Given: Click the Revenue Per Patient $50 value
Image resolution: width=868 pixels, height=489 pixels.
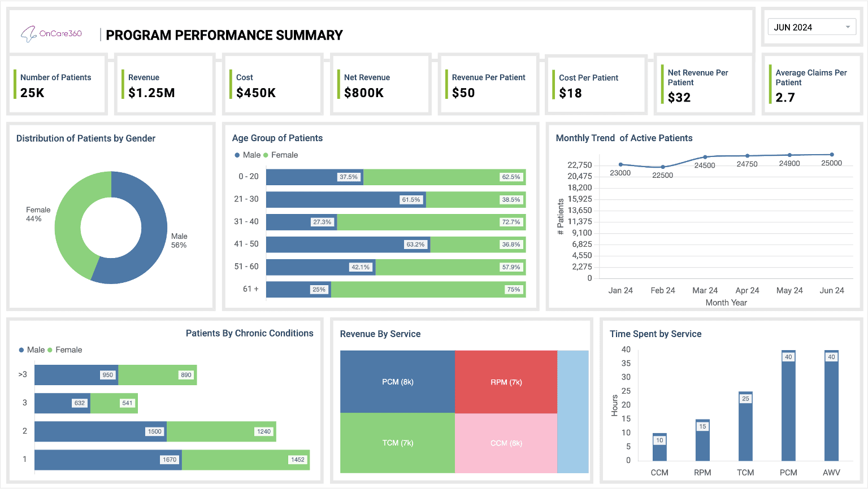Looking at the screenshot, I should click(x=463, y=93).
